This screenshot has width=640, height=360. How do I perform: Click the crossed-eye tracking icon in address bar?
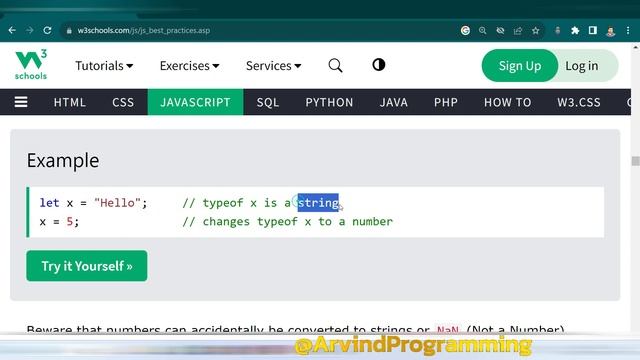tap(500, 31)
